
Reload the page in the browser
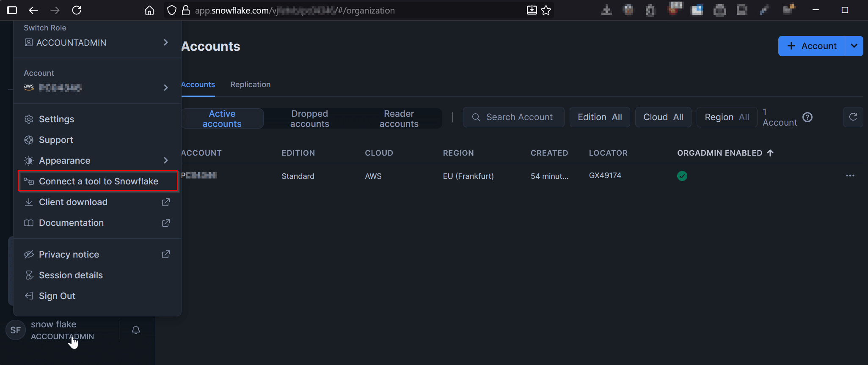(x=77, y=11)
